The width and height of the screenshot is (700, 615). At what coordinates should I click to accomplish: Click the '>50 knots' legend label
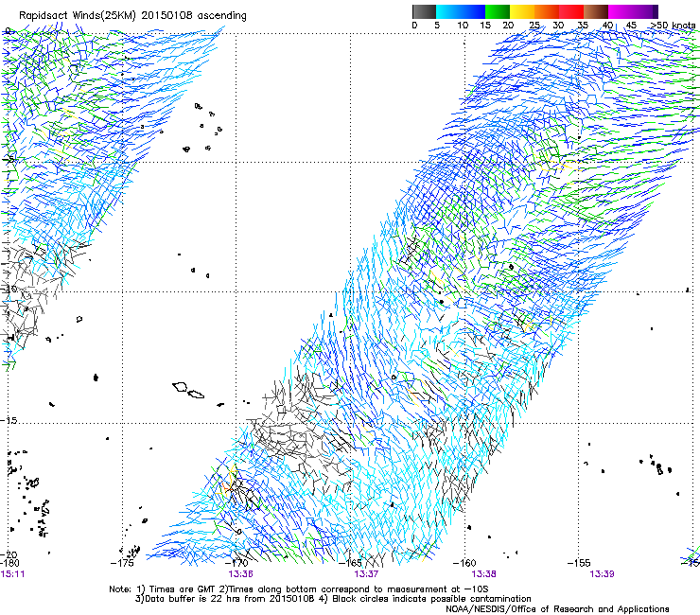[673, 26]
